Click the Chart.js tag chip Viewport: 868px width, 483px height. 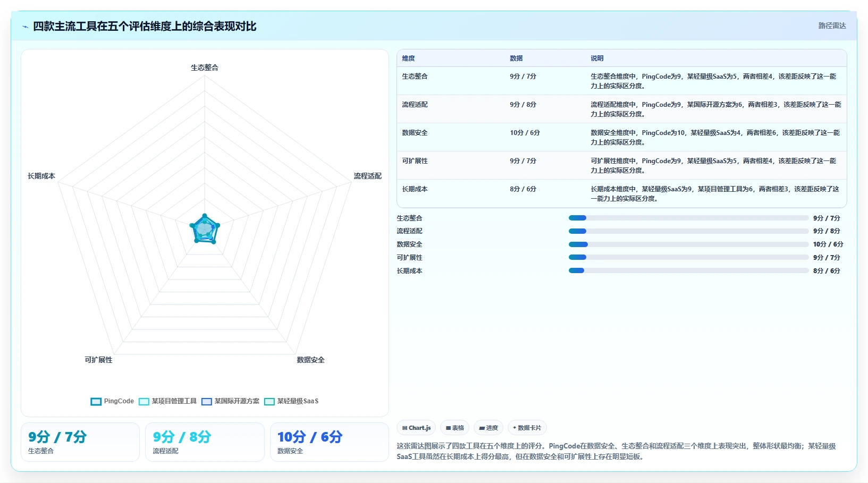point(416,428)
